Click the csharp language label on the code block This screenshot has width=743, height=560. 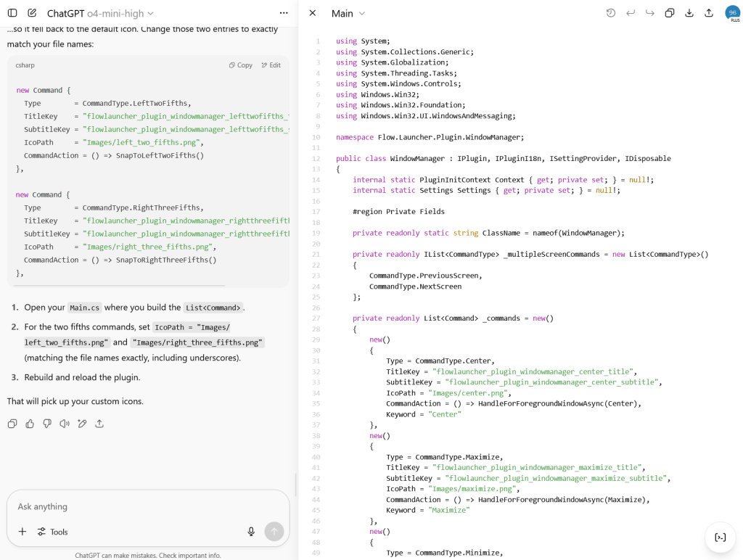click(25, 65)
